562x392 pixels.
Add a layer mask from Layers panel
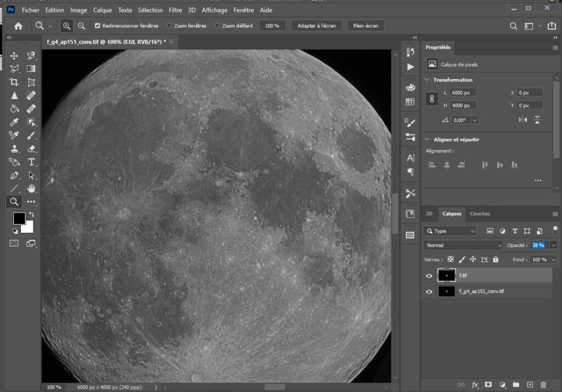point(488,385)
